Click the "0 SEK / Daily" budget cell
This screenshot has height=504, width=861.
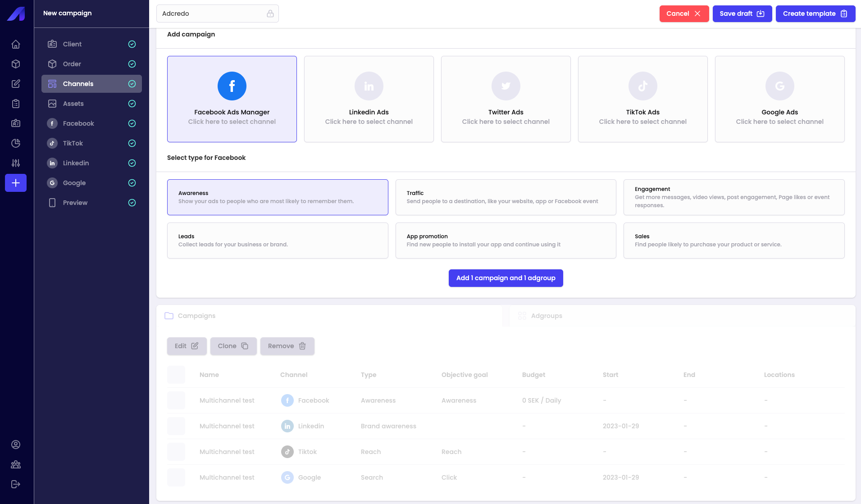542,400
